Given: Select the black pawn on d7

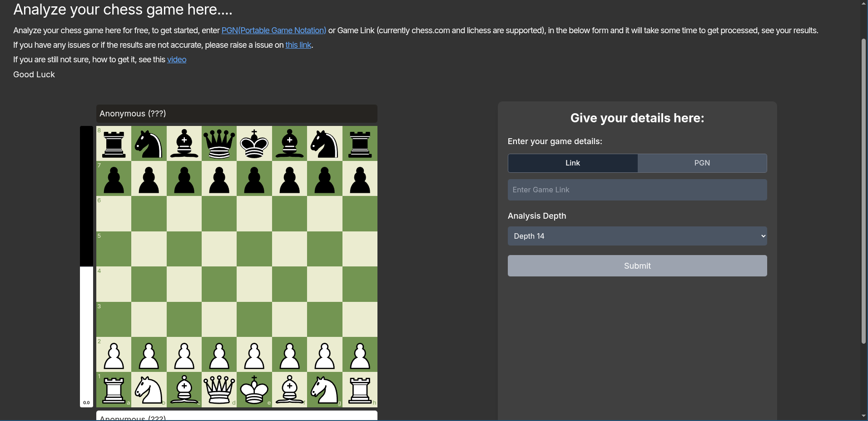Looking at the screenshot, I should 219,179.
